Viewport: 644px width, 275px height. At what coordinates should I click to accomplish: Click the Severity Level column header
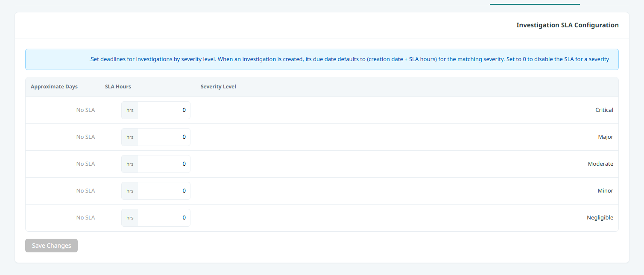[x=218, y=87]
